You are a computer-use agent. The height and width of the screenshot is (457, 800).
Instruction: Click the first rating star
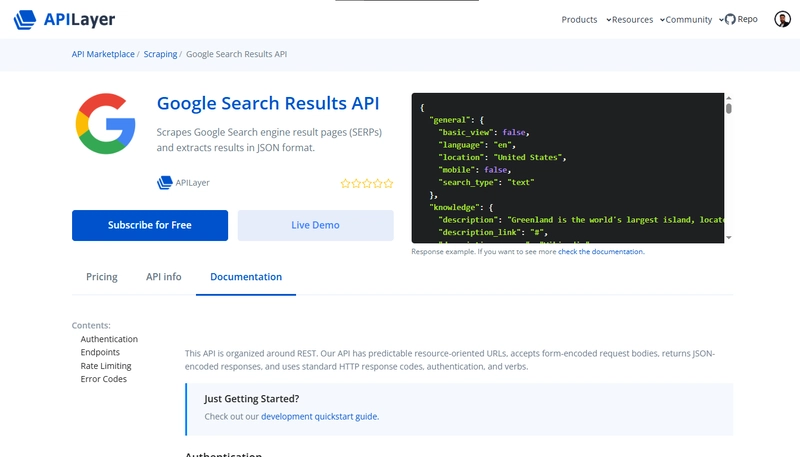coord(345,183)
